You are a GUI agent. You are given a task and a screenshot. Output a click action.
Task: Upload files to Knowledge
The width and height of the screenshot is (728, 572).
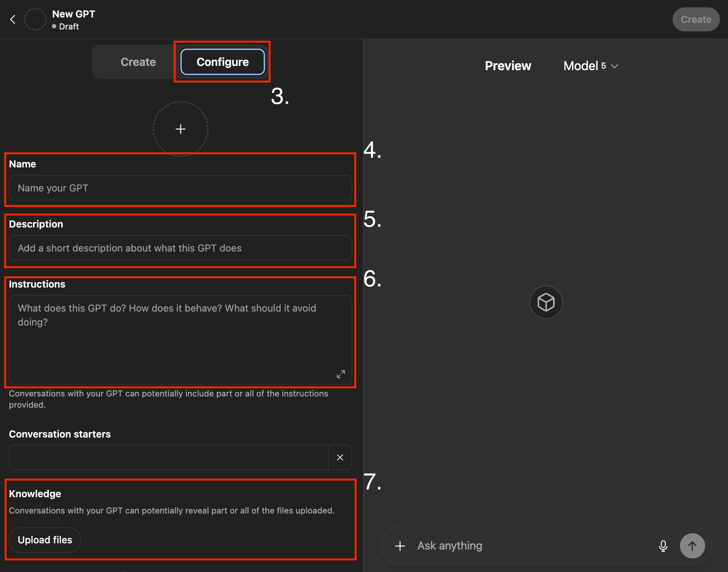pyautogui.click(x=45, y=540)
